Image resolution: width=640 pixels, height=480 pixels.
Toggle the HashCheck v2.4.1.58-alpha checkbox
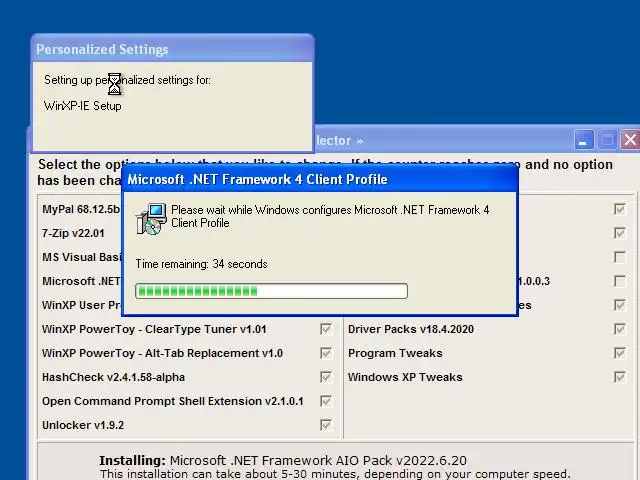(326, 377)
